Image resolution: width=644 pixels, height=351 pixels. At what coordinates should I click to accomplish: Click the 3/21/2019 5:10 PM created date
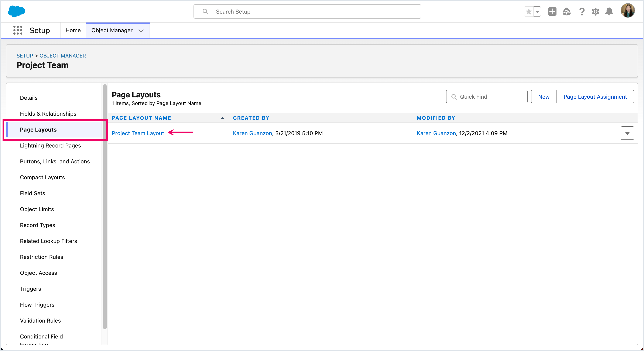click(299, 133)
